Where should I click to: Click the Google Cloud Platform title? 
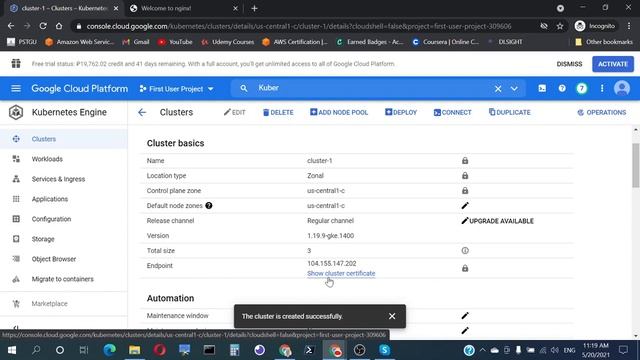pos(80,89)
